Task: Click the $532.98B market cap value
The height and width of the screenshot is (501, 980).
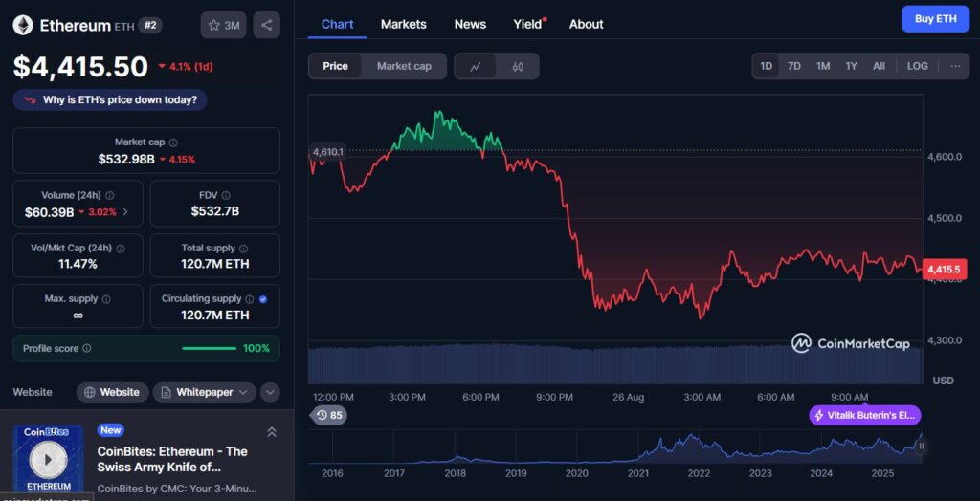Action: (x=126, y=160)
